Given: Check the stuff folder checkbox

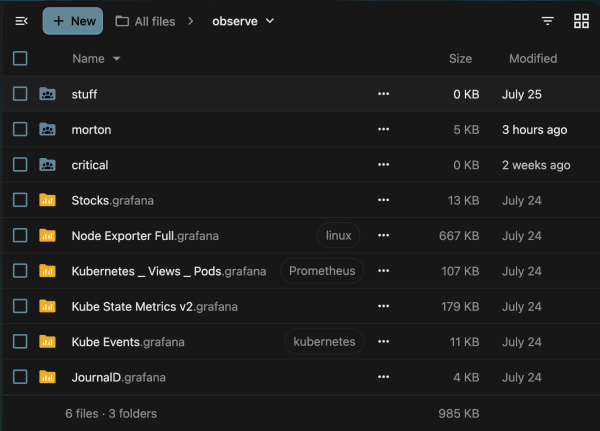Looking at the screenshot, I should [x=20, y=94].
